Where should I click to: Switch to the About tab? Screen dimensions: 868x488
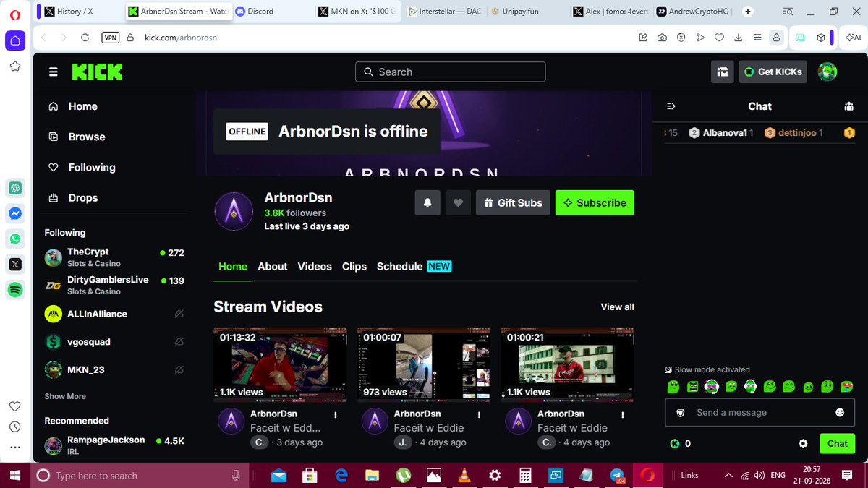coord(273,266)
